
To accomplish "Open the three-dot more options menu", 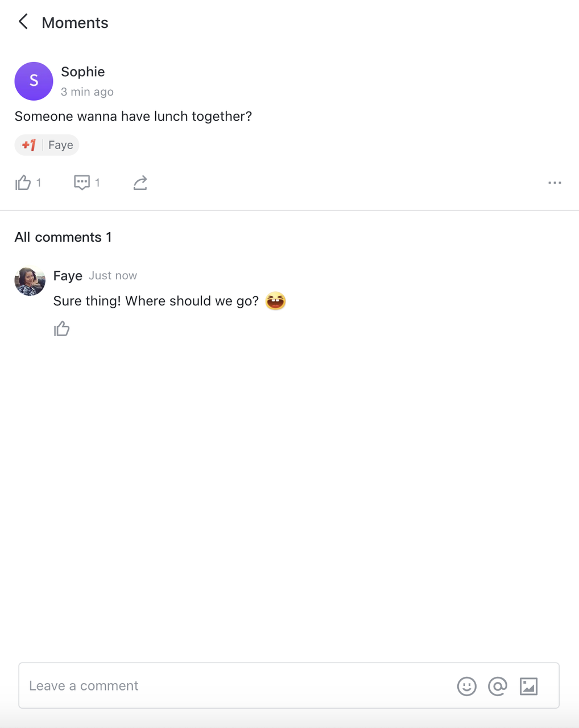I will 555,183.
